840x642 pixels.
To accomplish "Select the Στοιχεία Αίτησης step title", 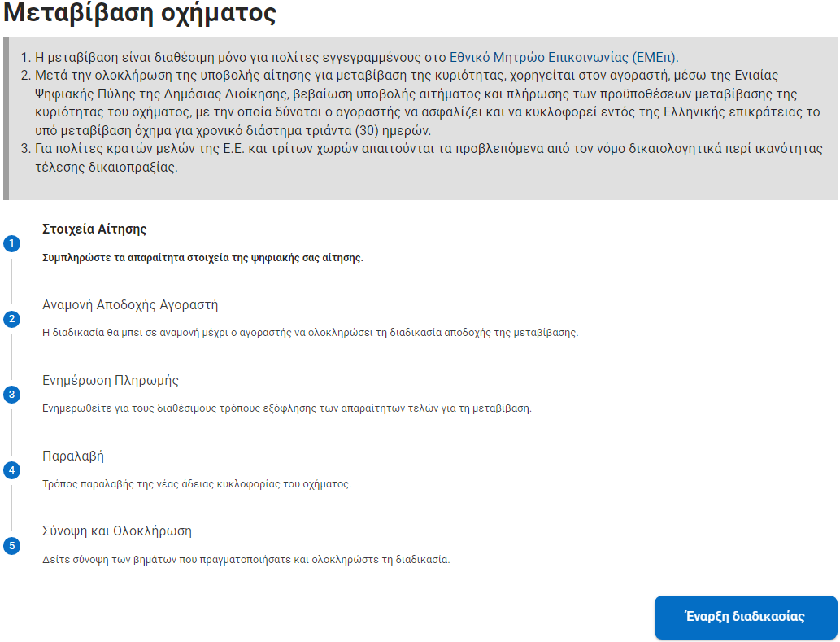I will point(94,229).
